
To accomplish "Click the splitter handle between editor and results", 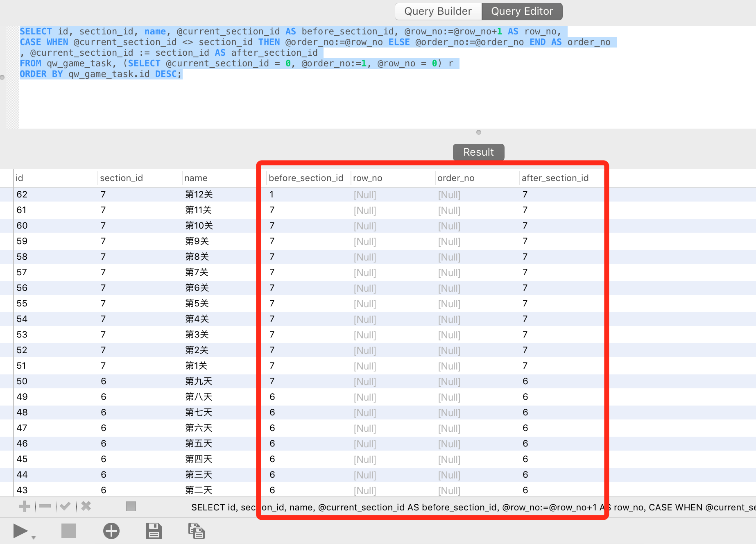I will coord(479,132).
